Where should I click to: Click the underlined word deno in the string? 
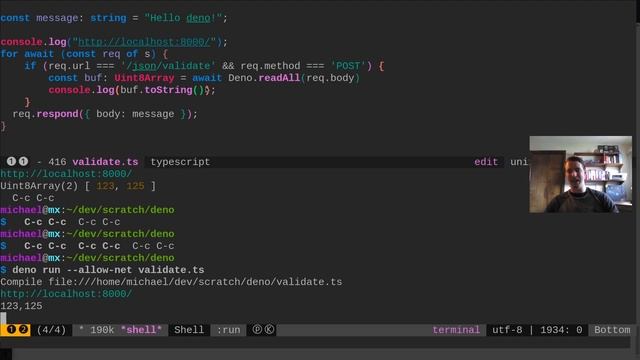pos(198,18)
